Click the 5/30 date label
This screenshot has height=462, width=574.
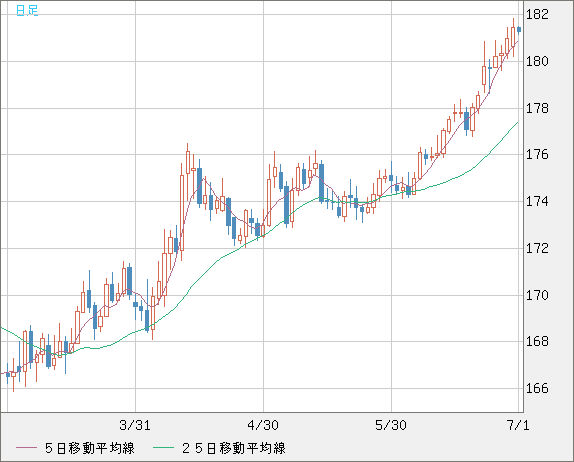pos(391,425)
